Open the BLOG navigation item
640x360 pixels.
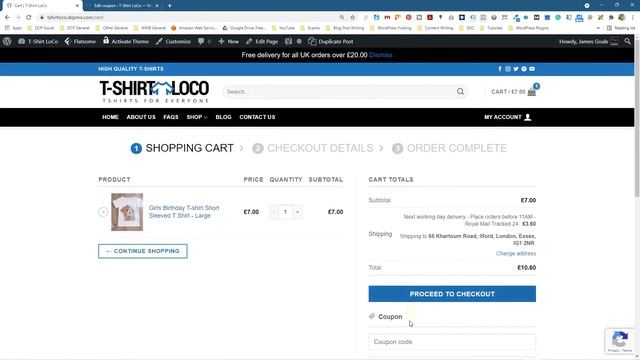pos(223,117)
